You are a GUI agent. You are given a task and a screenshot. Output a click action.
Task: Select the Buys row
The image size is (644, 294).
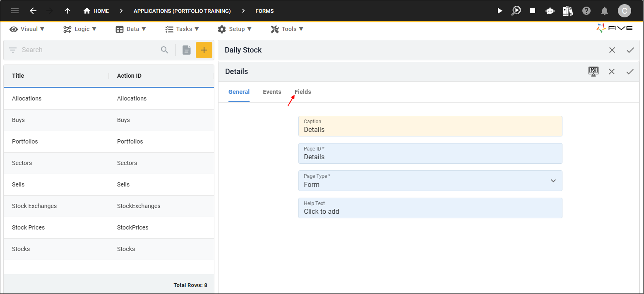tap(109, 120)
